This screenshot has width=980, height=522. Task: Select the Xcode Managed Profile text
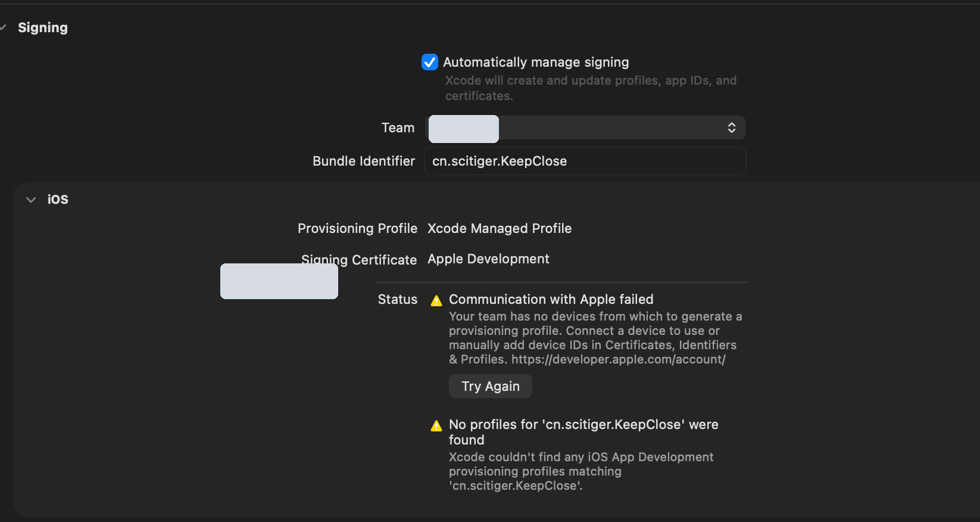(x=500, y=228)
